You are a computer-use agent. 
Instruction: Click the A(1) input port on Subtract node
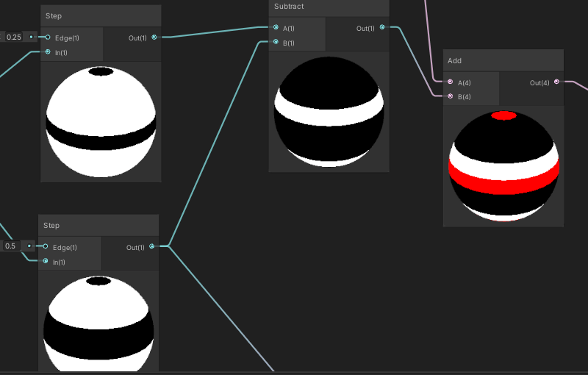pyautogui.click(x=276, y=27)
